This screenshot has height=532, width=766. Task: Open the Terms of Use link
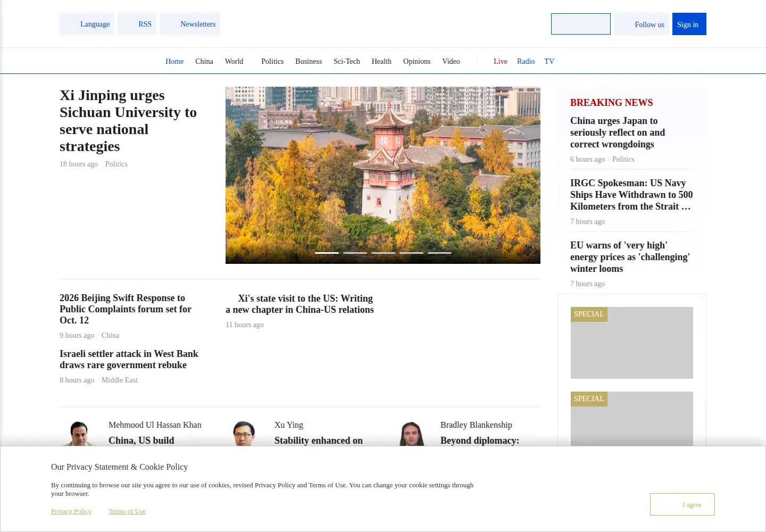click(127, 511)
